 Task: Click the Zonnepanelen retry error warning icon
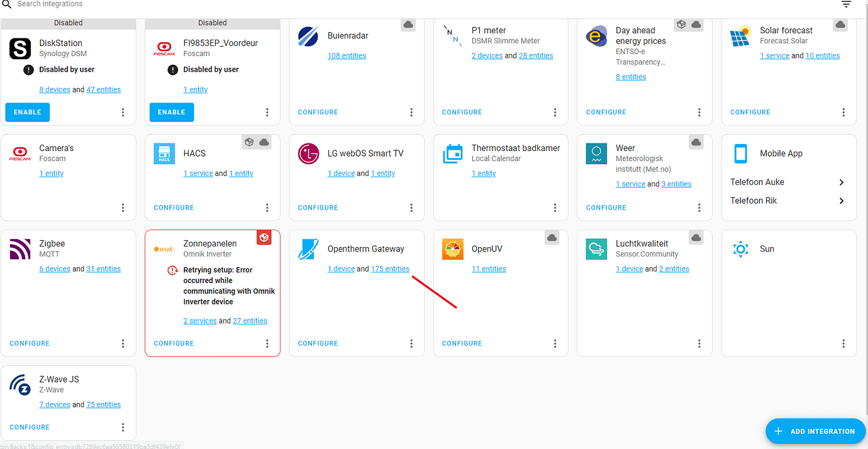172,270
